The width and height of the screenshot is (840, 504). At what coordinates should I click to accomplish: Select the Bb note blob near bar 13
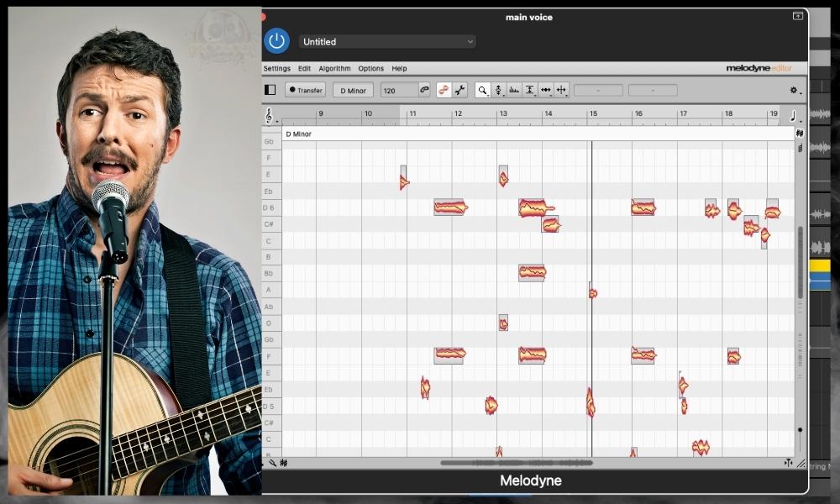[532, 273]
